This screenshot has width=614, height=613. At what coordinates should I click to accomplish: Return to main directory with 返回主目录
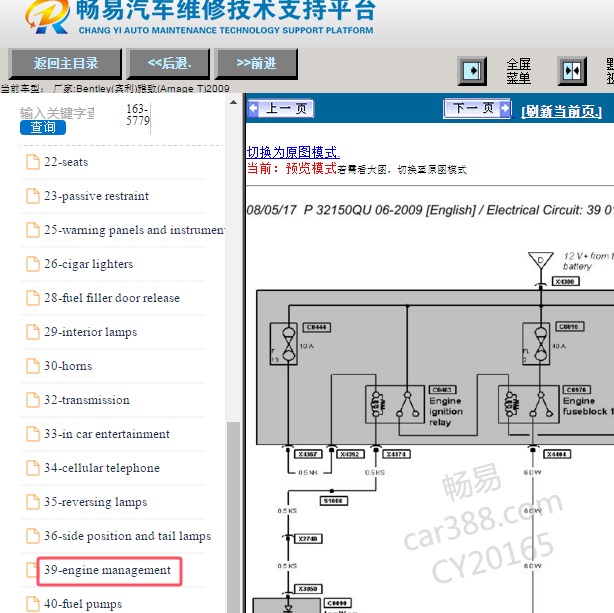(x=65, y=63)
